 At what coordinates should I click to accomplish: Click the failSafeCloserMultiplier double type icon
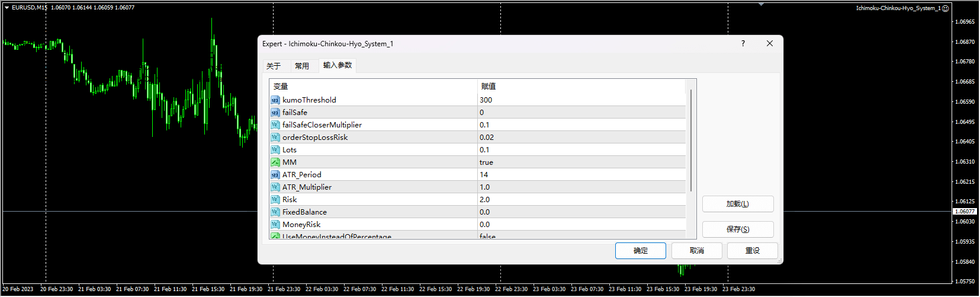[275, 125]
